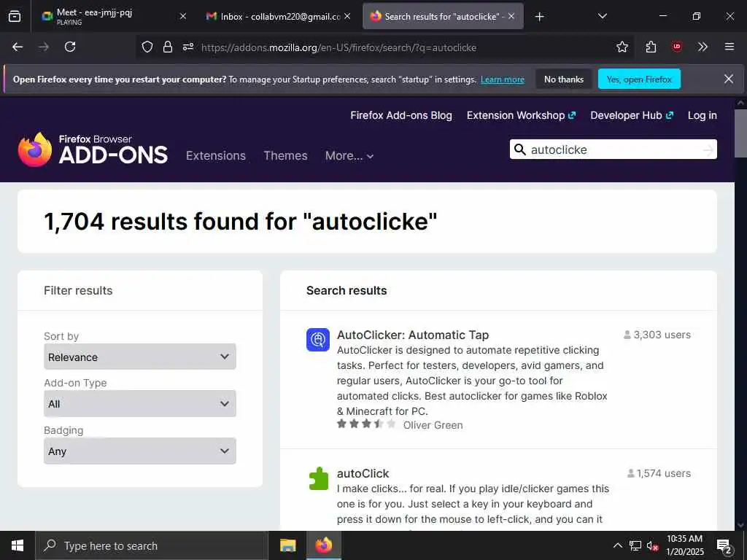Click Yes, open Firefox button
The height and width of the screenshot is (560, 747).
click(639, 79)
